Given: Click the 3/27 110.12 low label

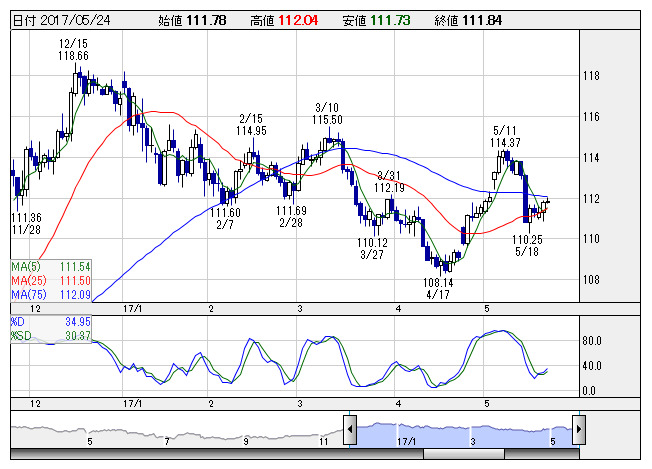Looking at the screenshot, I should [372, 248].
